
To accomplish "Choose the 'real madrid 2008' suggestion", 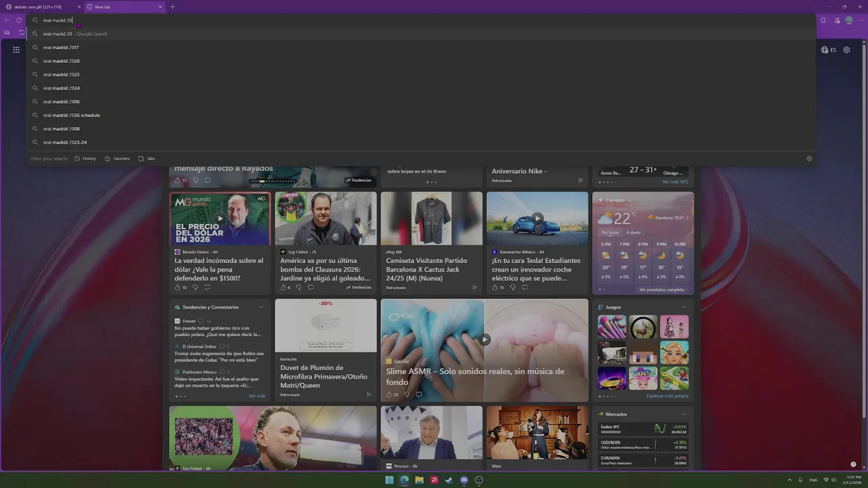I will [x=420, y=129].
